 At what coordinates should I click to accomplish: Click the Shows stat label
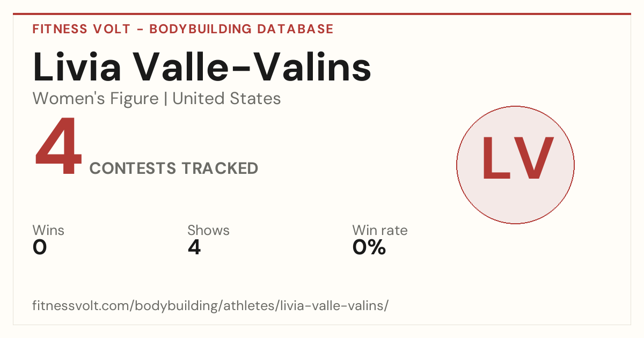pyautogui.click(x=208, y=230)
